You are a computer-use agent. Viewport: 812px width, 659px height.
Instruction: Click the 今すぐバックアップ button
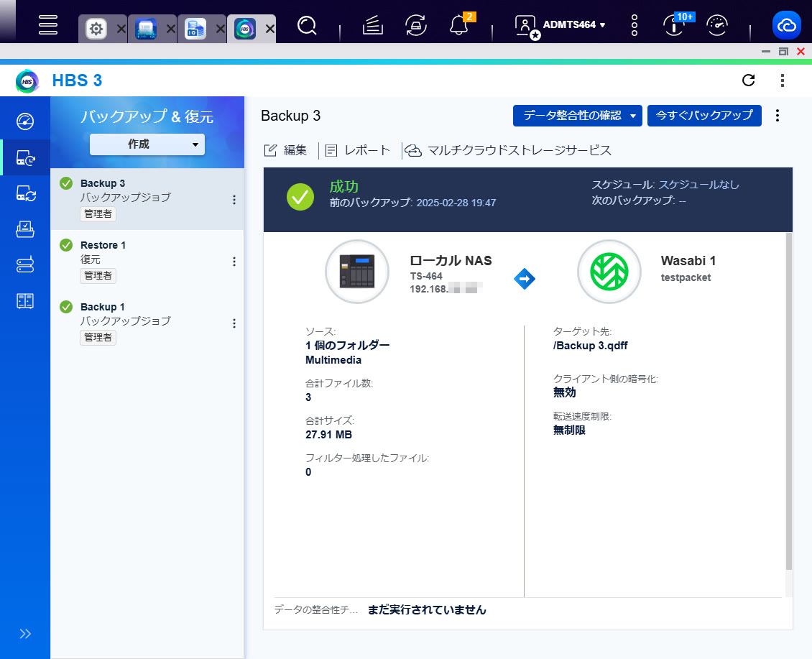pos(704,116)
